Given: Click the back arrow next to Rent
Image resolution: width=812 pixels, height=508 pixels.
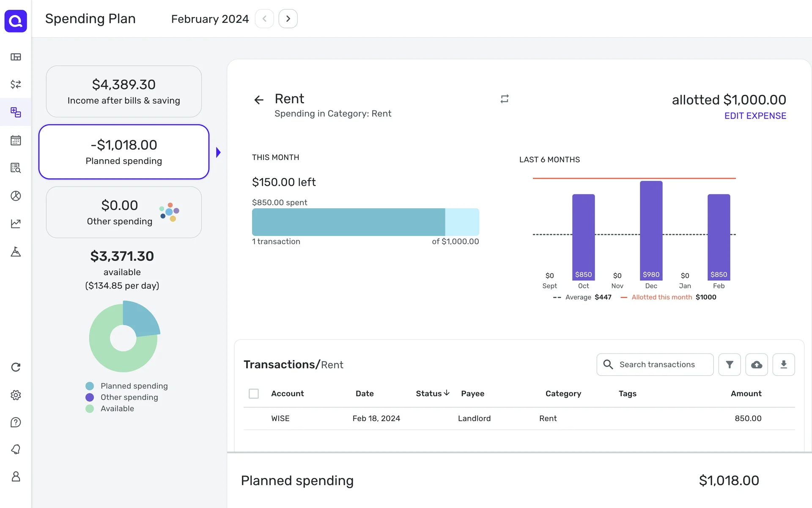Looking at the screenshot, I should [259, 100].
